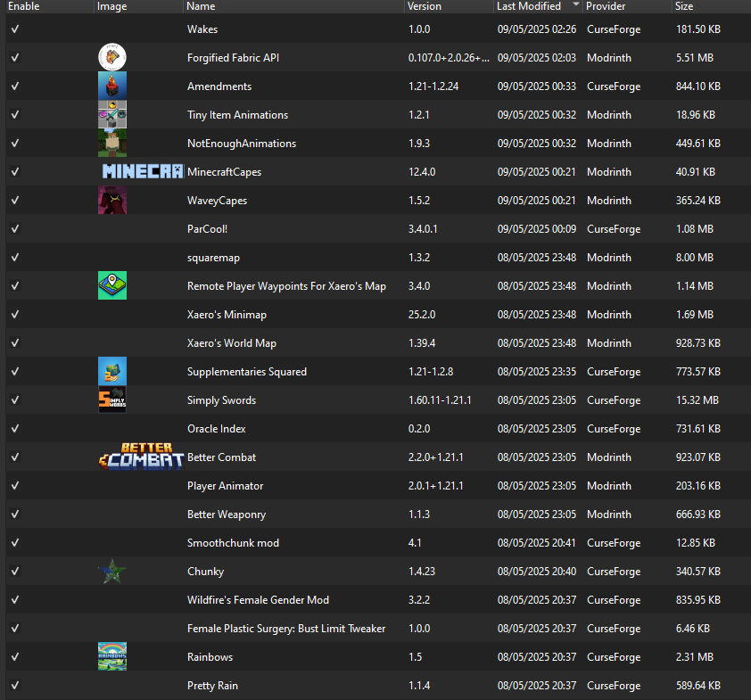Click the Chunky star icon
This screenshot has height=700, width=751.
click(112, 572)
